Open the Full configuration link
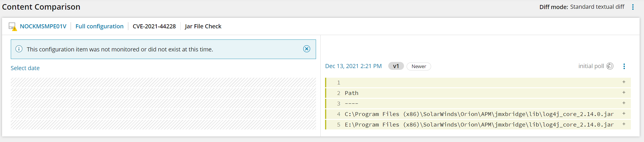 (x=99, y=26)
